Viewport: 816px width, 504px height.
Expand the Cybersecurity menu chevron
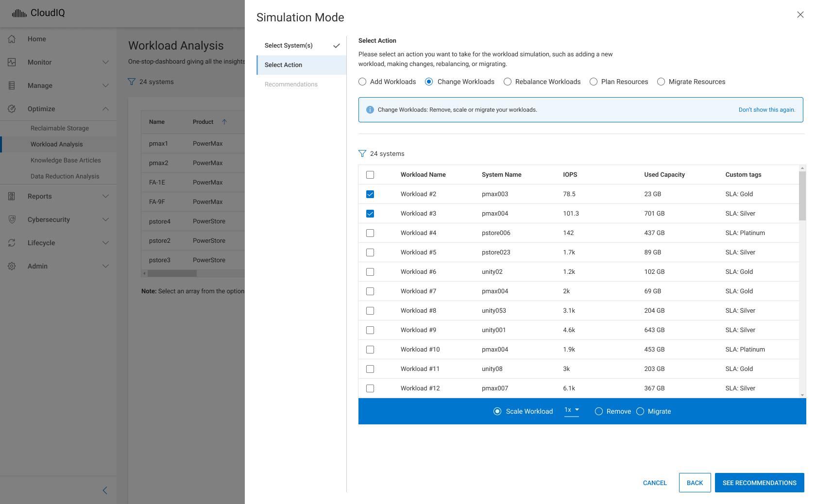pos(105,219)
